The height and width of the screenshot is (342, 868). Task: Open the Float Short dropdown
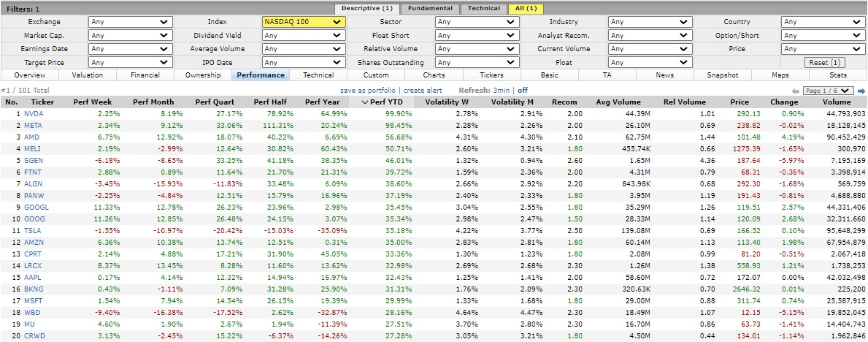pyautogui.click(x=477, y=36)
